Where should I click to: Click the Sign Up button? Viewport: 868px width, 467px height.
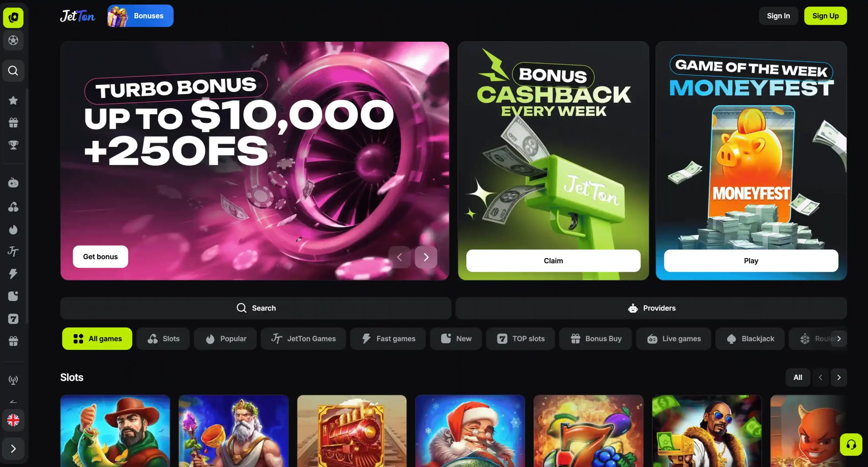[825, 16]
